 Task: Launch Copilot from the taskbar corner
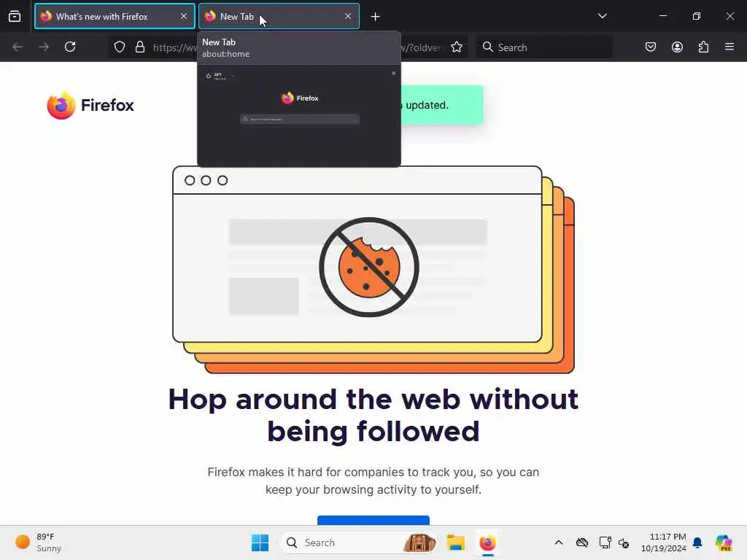[724, 542]
